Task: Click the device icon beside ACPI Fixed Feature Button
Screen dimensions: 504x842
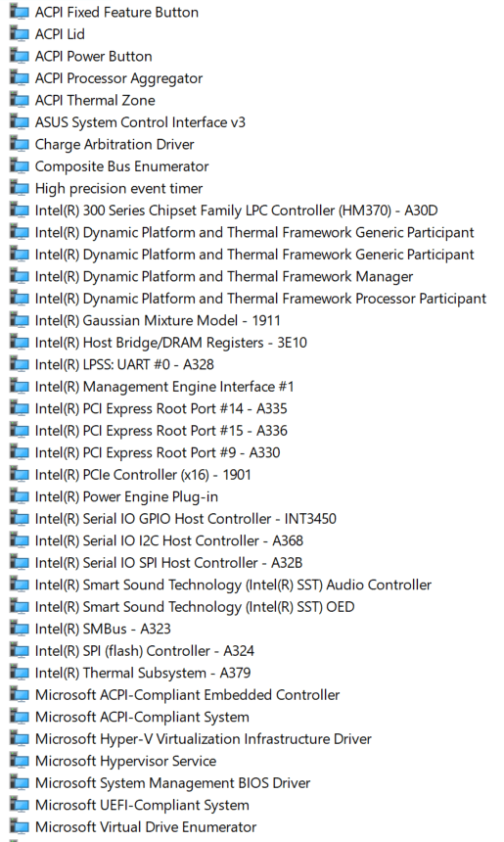Action: pyautogui.click(x=20, y=12)
